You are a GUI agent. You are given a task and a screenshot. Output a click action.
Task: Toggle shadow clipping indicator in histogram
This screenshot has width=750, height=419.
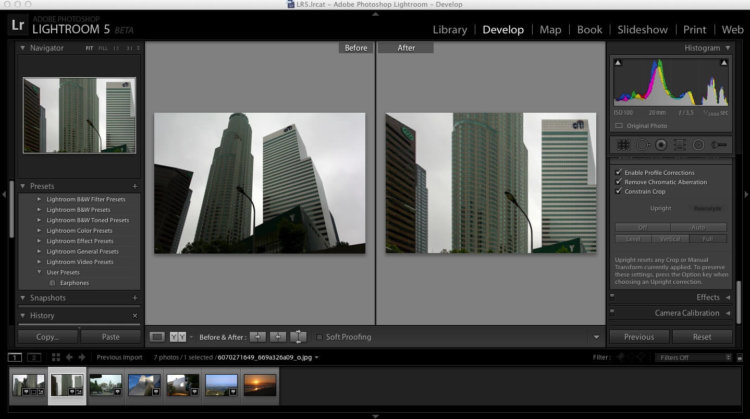click(x=618, y=63)
